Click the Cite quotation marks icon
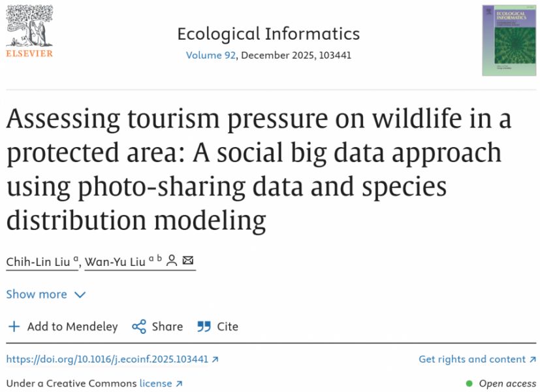The width and height of the screenshot is (540, 392). (204, 327)
